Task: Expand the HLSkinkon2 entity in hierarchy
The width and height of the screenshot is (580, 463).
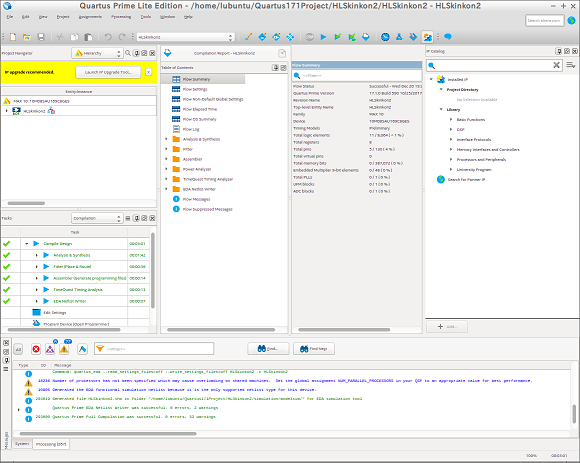Action: coord(7,111)
